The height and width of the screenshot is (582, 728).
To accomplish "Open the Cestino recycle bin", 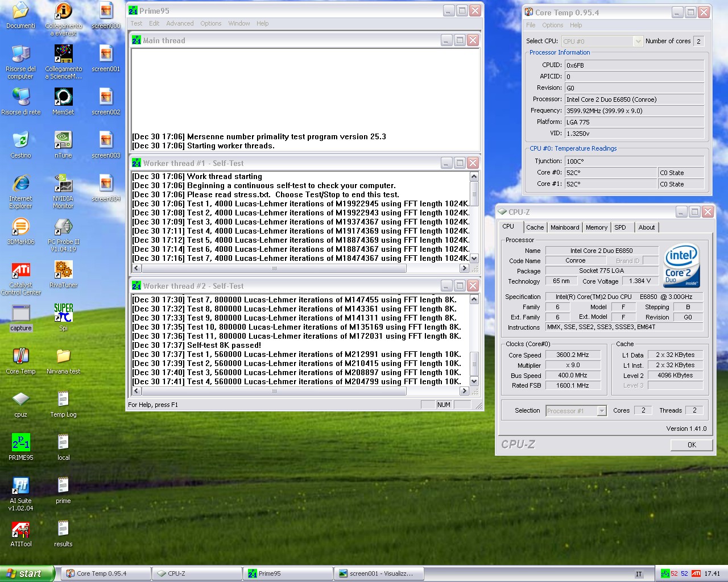I will coord(20,145).
